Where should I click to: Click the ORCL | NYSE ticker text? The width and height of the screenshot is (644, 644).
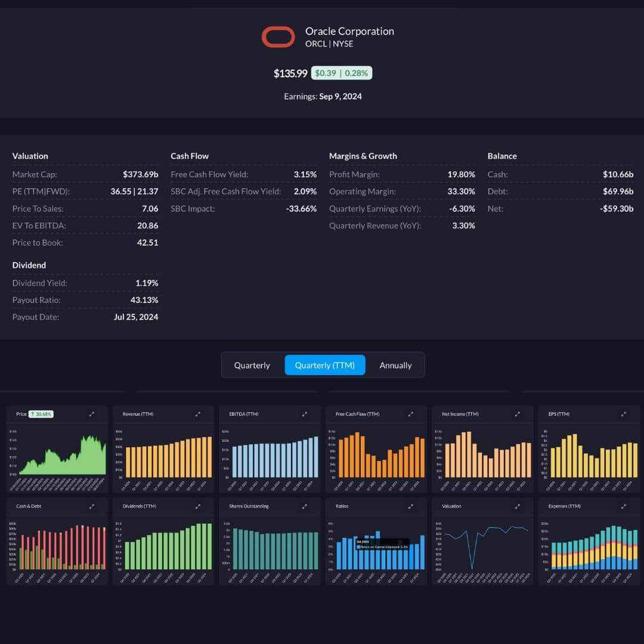click(x=329, y=44)
